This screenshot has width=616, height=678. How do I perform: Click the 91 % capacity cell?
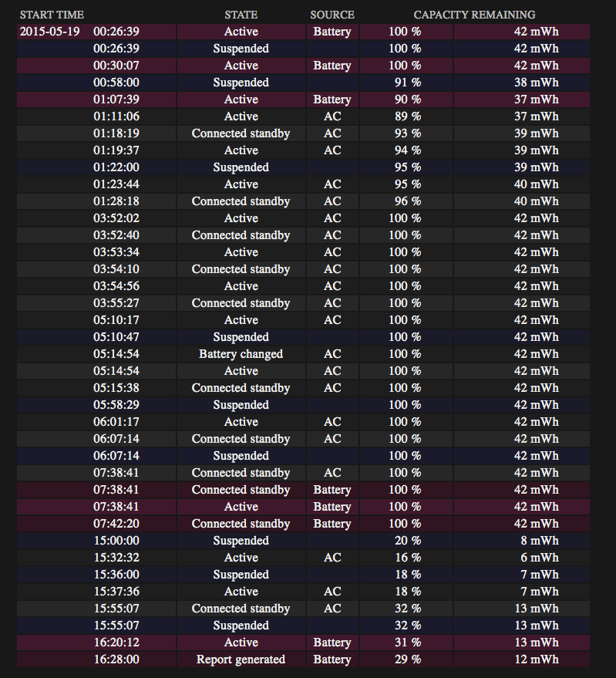(407, 83)
